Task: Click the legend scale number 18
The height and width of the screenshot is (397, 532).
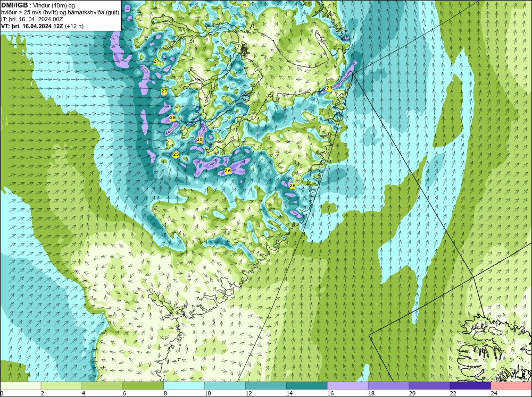Action: pyautogui.click(x=371, y=393)
